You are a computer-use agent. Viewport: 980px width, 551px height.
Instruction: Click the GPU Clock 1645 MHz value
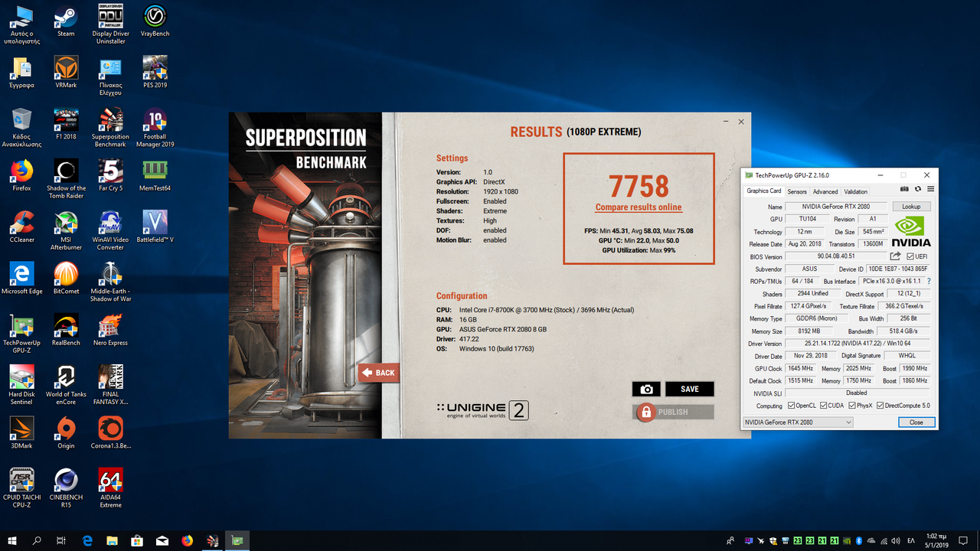click(x=802, y=368)
